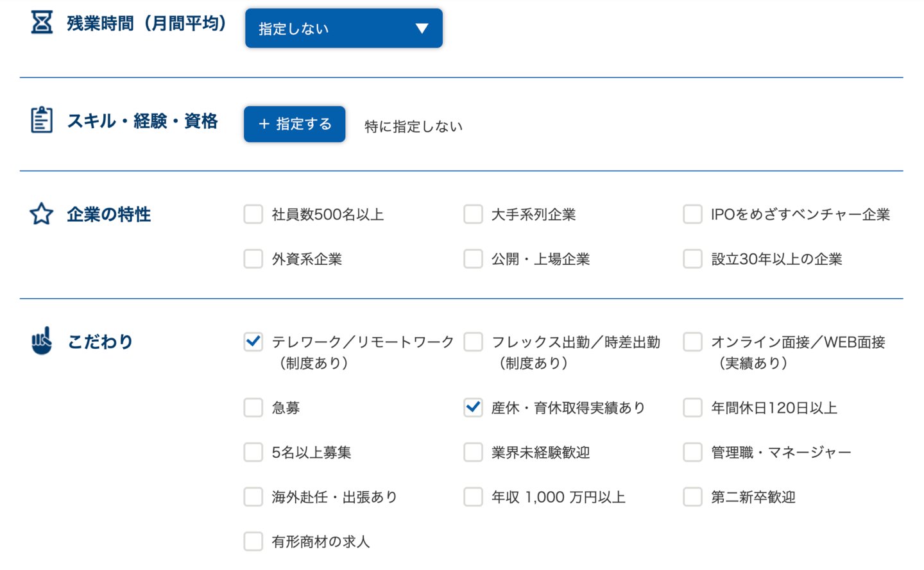The width and height of the screenshot is (924, 570).
Task: Uncheck 産休・育休取得実績あり
Action: click(x=473, y=407)
